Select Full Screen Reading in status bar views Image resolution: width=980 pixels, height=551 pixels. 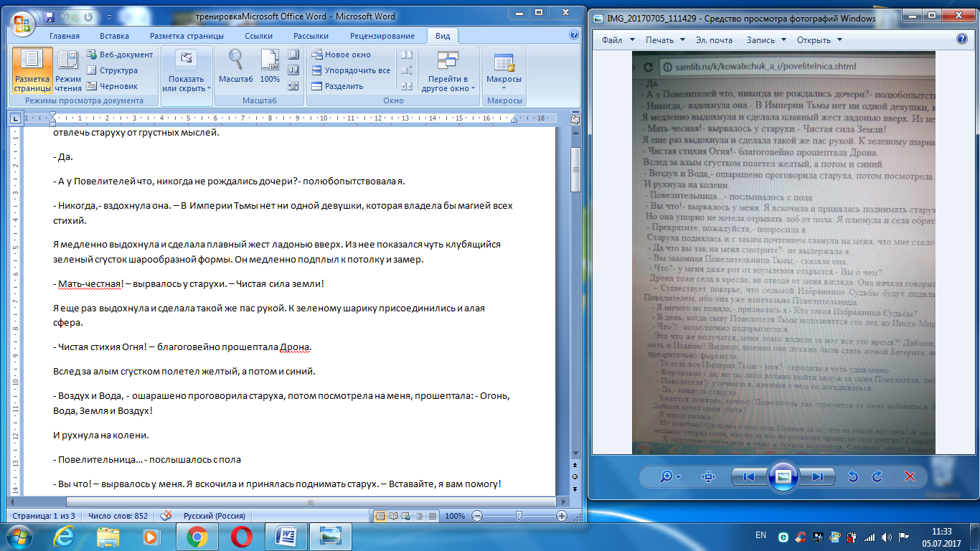pyautogui.click(x=392, y=516)
